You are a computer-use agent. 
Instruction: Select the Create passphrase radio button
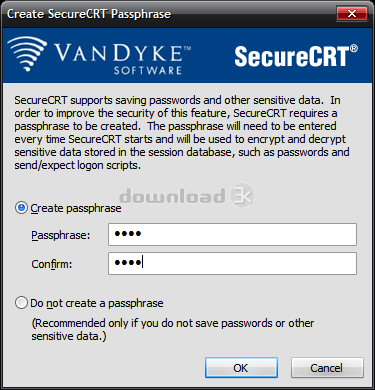(21, 208)
